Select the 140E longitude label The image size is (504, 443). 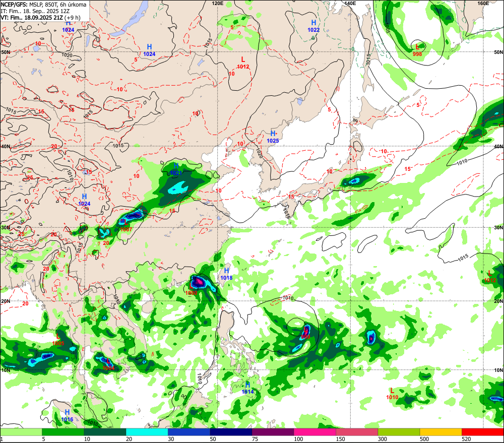[350, 3]
